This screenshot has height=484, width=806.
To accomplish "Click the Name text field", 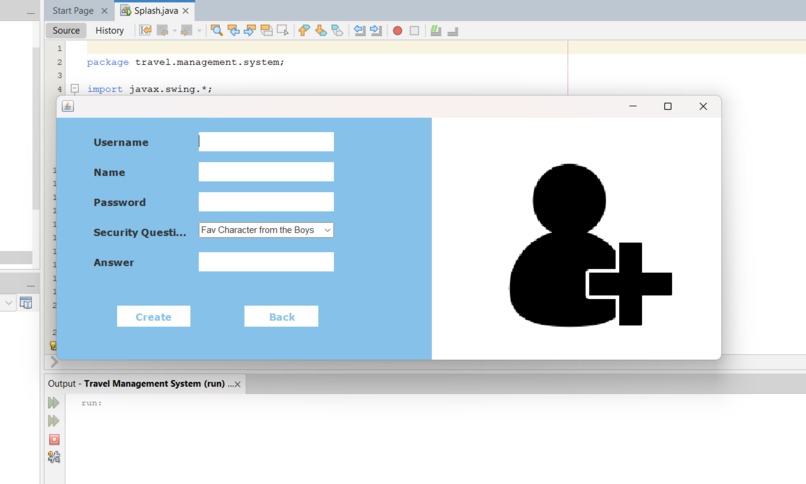I will click(x=266, y=172).
